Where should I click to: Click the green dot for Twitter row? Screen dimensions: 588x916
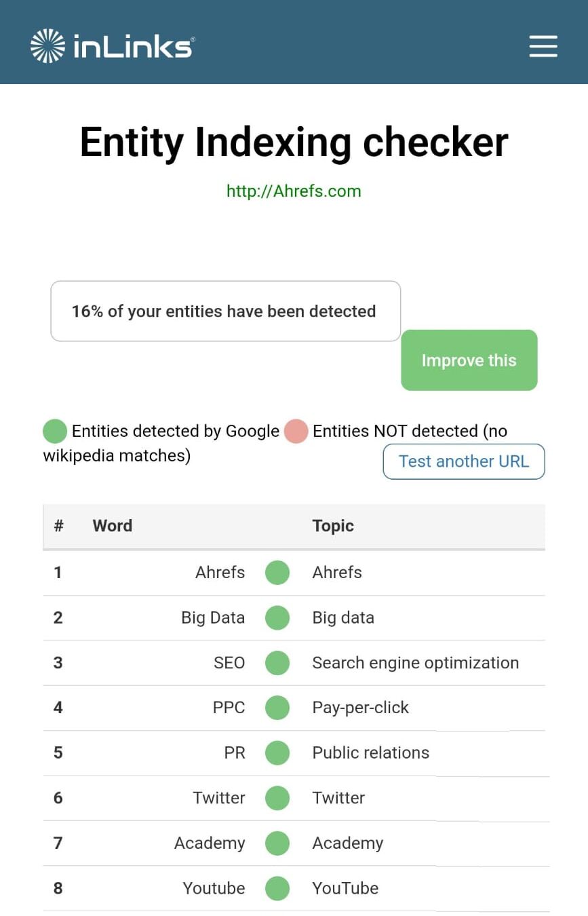pyautogui.click(x=277, y=799)
